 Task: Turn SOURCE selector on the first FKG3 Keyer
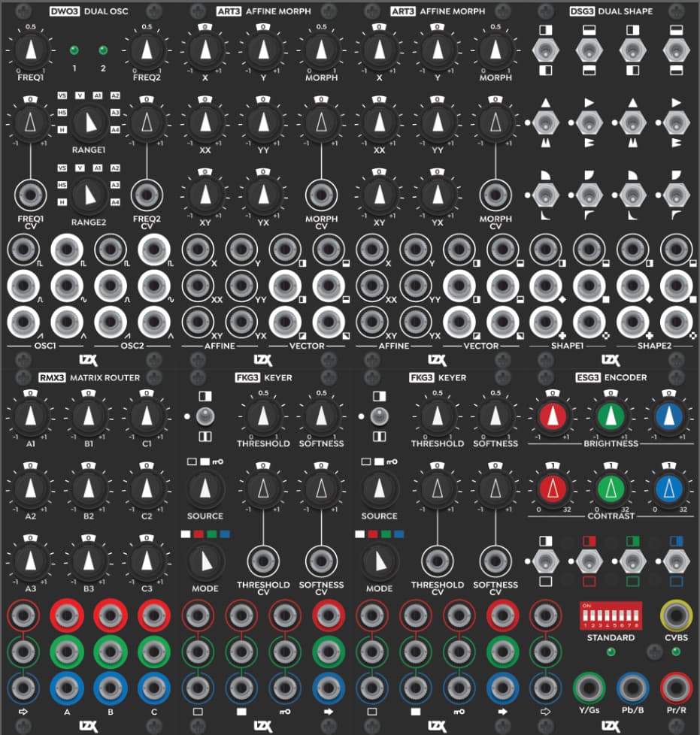[205, 488]
